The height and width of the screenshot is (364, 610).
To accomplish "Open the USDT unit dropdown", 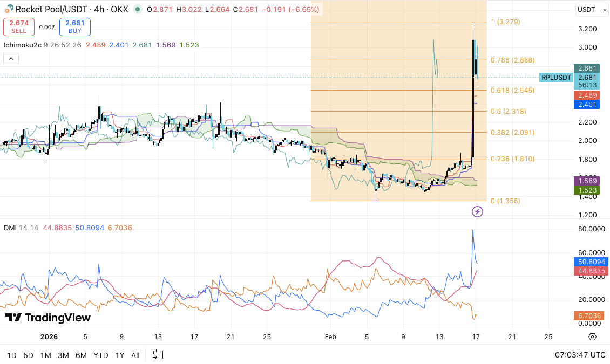I will 591,9.
